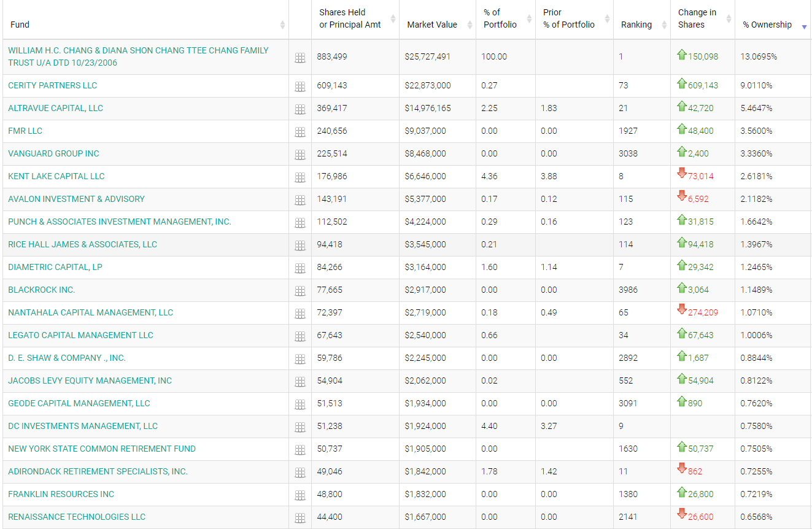Sort by % Ownership column header

tap(773, 20)
